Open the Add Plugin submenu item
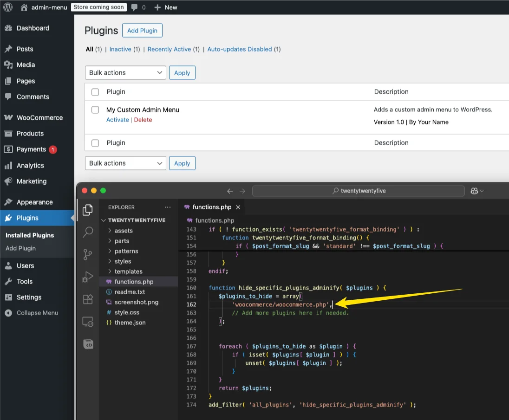The width and height of the screenshot is (509, 420). [x=20, y=248]
